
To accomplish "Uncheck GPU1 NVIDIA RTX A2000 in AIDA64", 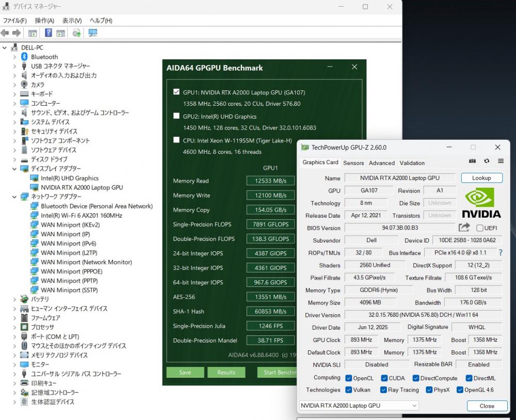I will 176,92.
